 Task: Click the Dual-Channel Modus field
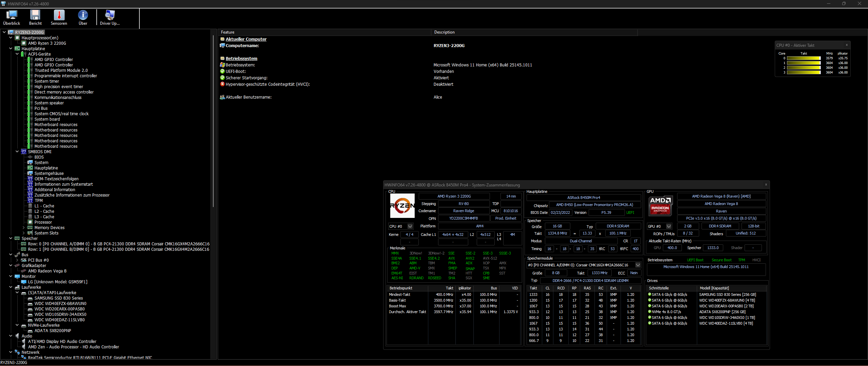pos(581,241)
